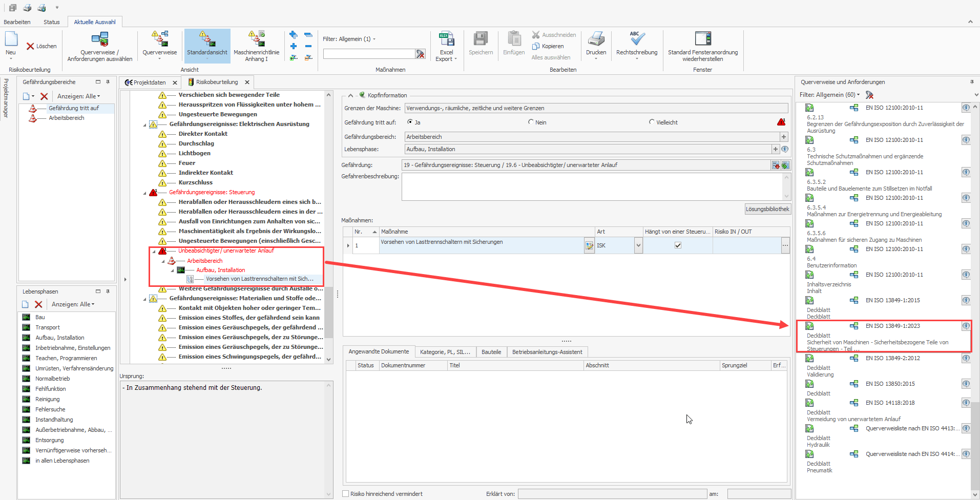Select Normalbetrieb in the Lebensphasen list

point(52,379)
